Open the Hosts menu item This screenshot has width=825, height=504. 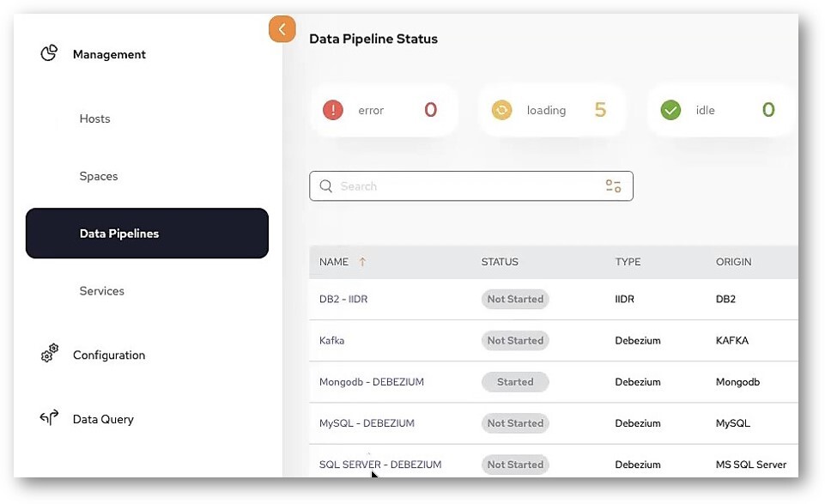click(x=94, y=118)
